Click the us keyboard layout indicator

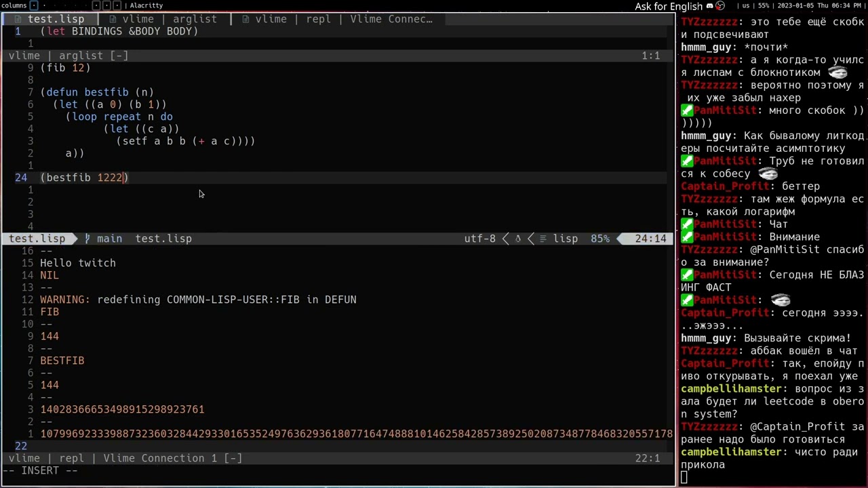click(747, 5)
